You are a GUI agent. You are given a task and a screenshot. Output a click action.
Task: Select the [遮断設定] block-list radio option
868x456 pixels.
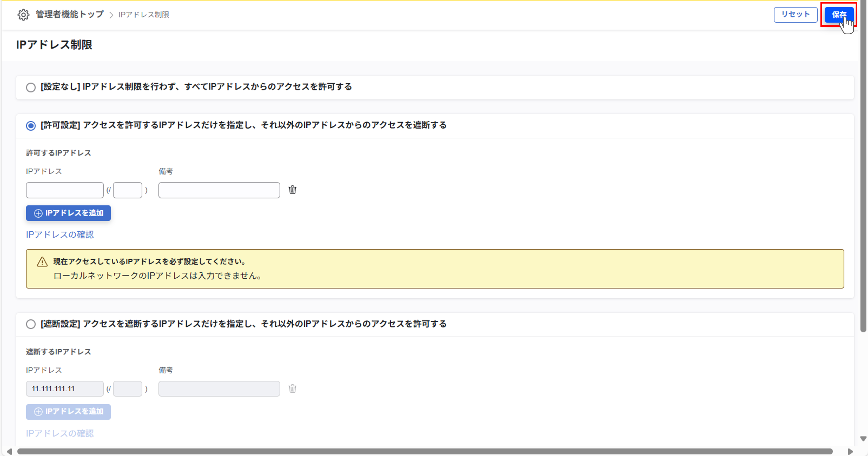pyautogui.click(x=31, y=324)
